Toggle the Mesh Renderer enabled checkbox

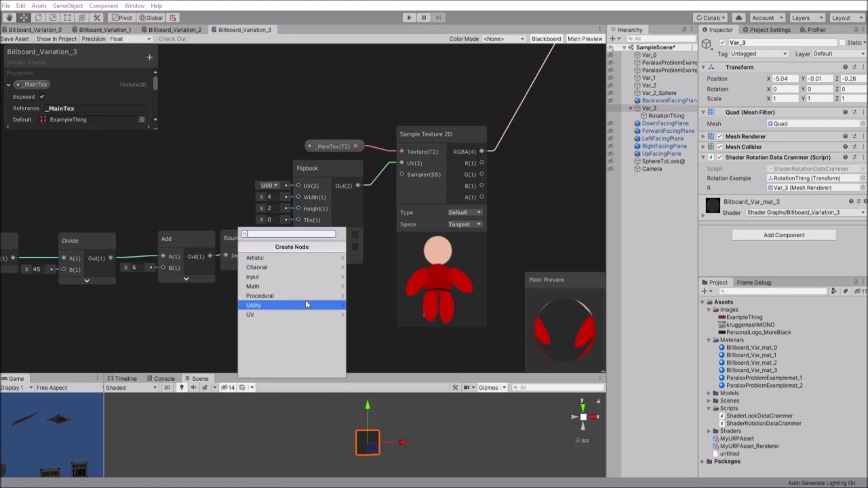(x=719, y=136)
